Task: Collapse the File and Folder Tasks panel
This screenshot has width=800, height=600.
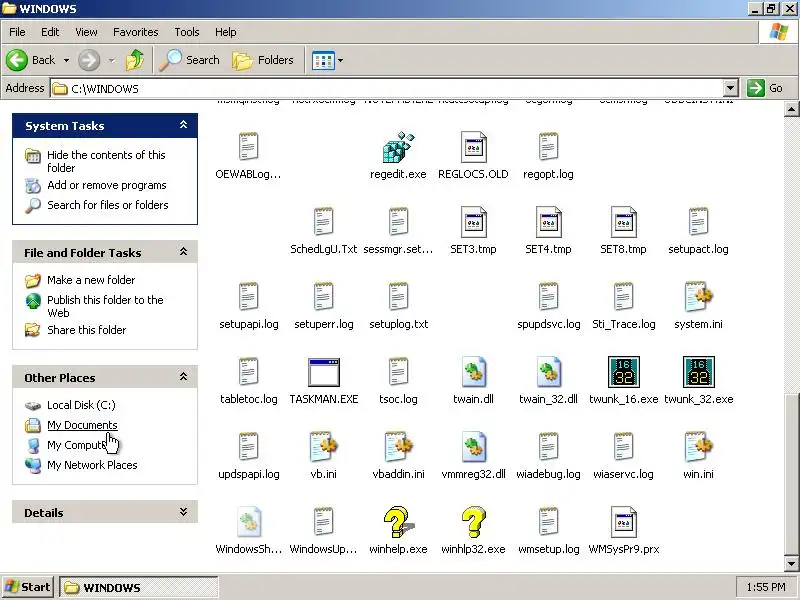Action: (x=184, y=252)
